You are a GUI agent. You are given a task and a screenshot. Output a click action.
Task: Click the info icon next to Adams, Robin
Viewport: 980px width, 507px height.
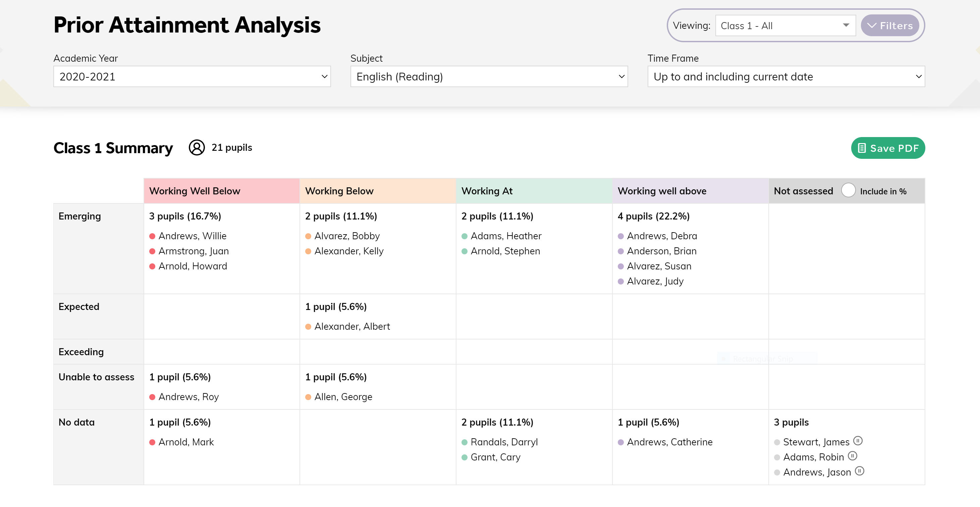[x=853, y=456]
